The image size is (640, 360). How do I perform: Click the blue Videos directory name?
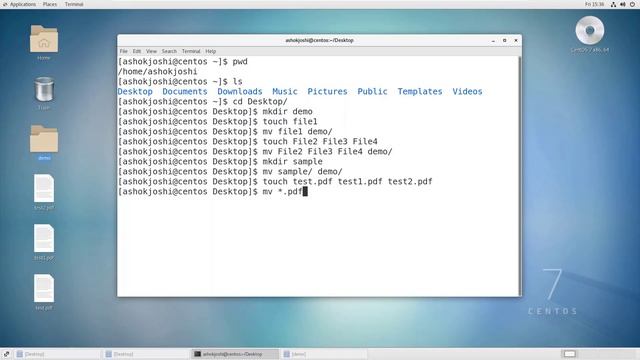(x=467, y=91)
